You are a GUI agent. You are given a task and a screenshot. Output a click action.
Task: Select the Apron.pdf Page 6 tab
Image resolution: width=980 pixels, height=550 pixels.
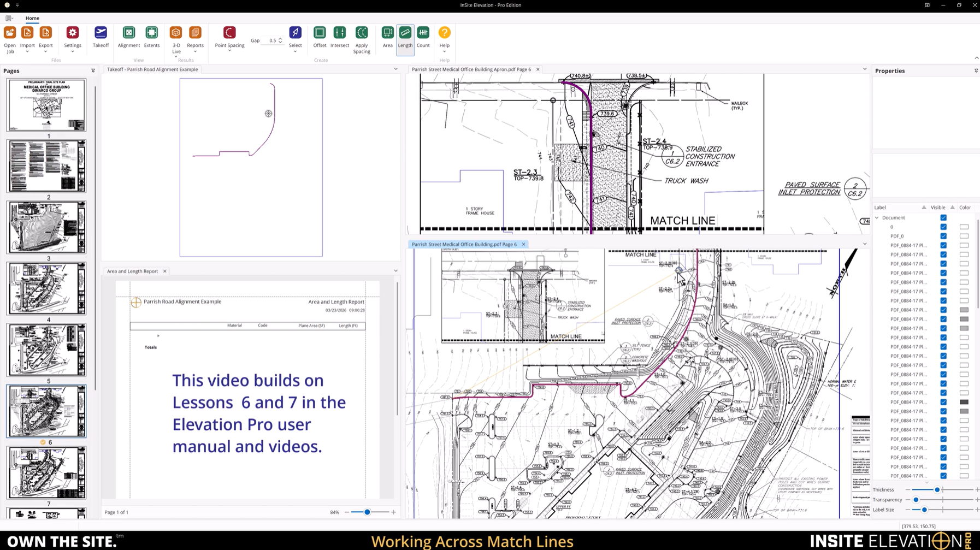(x=471, y=69)
